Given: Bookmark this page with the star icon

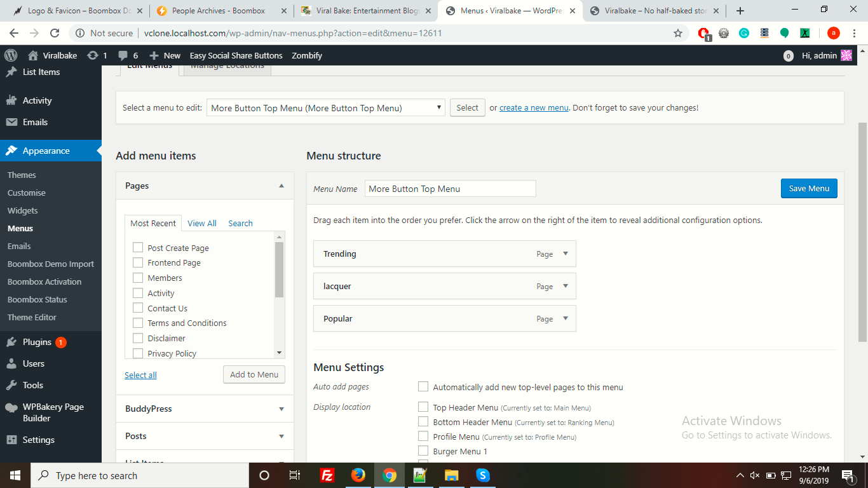Looking at the screenshot, I should [x=678, y=33].
